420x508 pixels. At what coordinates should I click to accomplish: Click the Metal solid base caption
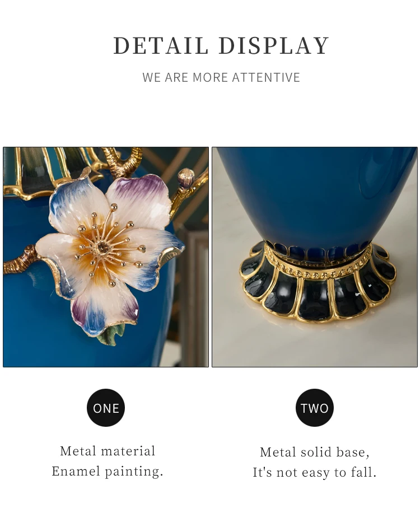[314, 453]
